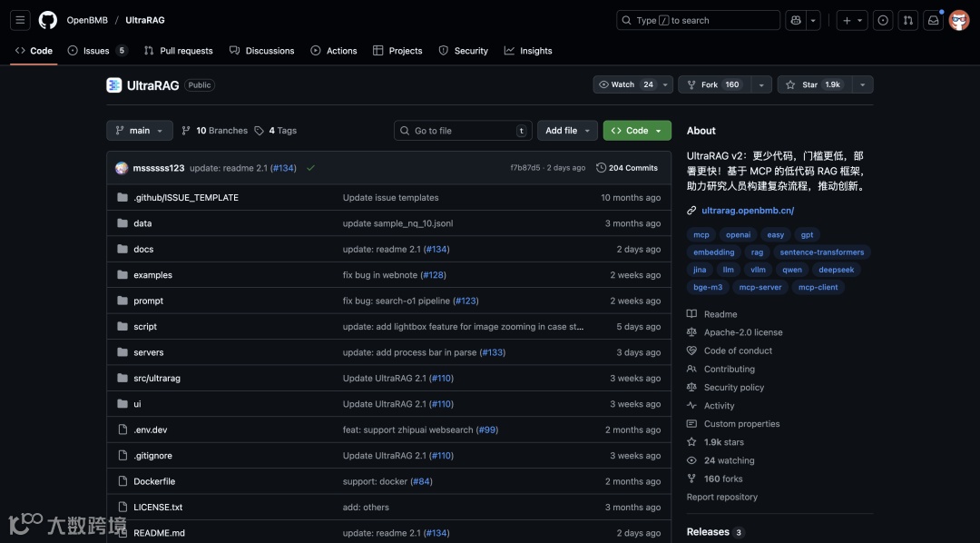Open the Copilot chat icon
Image resolution: width=980 pixels, height=543 pixels.
[x=796, y=20]
